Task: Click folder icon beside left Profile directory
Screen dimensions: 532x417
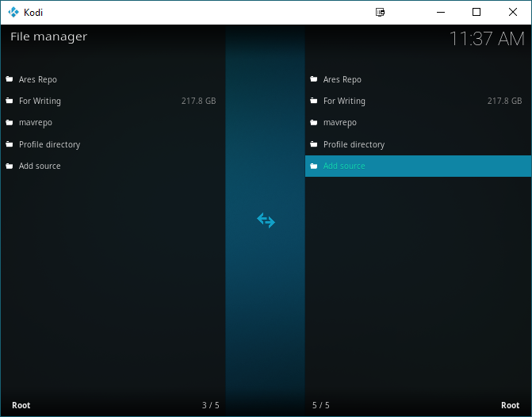Action: (x=10, y=144)
